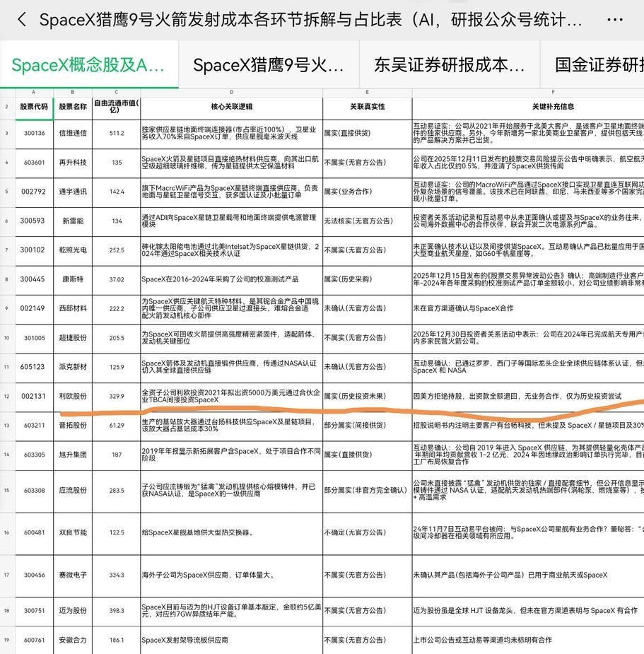Screen dimensions: 644x654
Task: Select the 无法核实(无官方公告) cell
Action: 367,221
